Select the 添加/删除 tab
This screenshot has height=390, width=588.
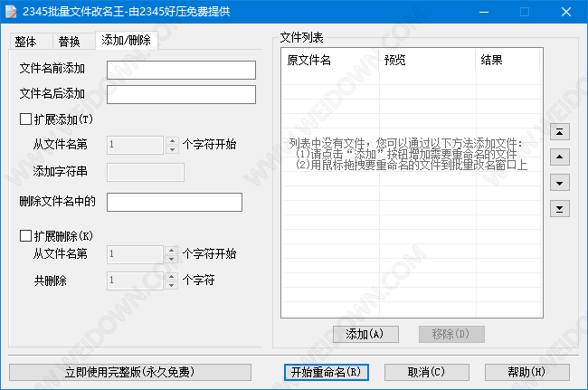tap(126, 40)
